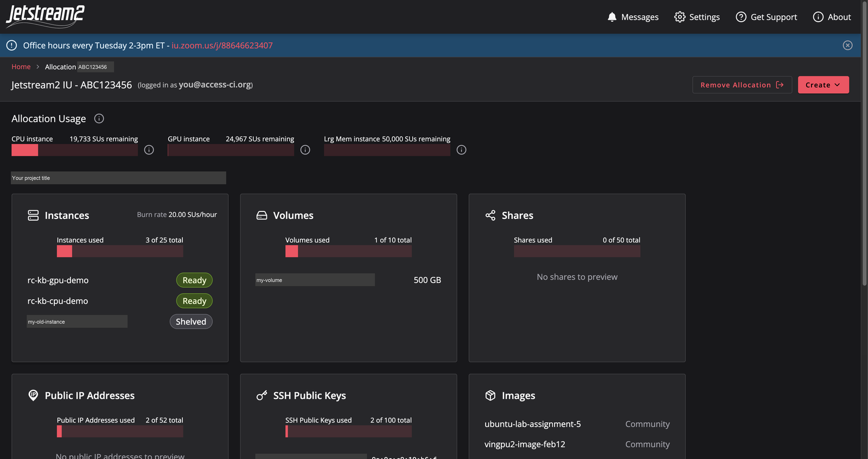The image size is (868, 459).
Task: Show Lrg Mem instance usage info icon
Action: pos(462,150)
